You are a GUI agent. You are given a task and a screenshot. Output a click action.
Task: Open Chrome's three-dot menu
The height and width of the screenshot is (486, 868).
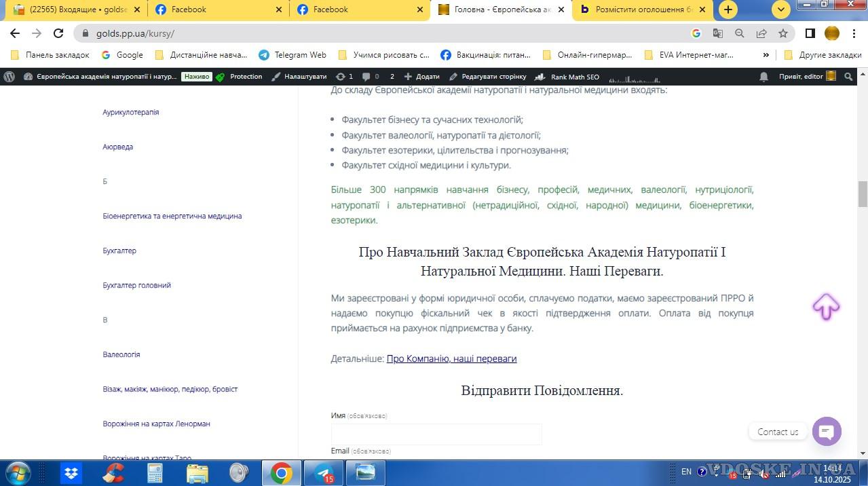854,33
